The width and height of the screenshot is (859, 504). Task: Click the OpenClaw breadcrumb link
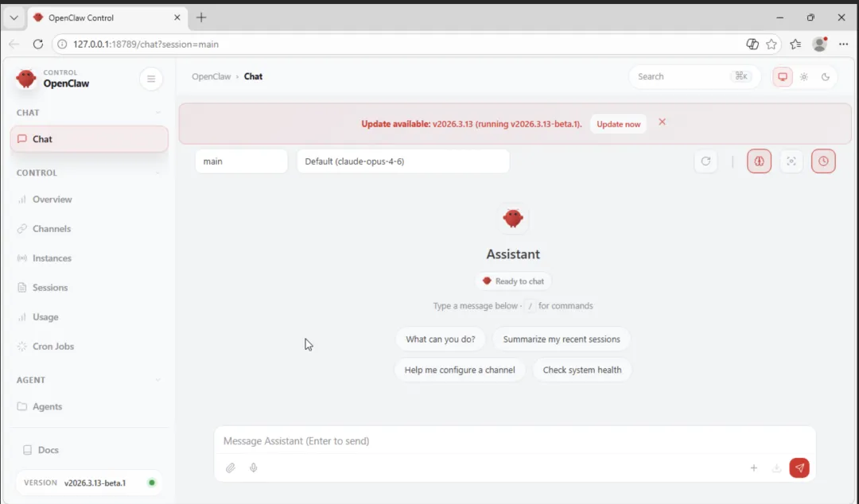[x=211, y=76]
